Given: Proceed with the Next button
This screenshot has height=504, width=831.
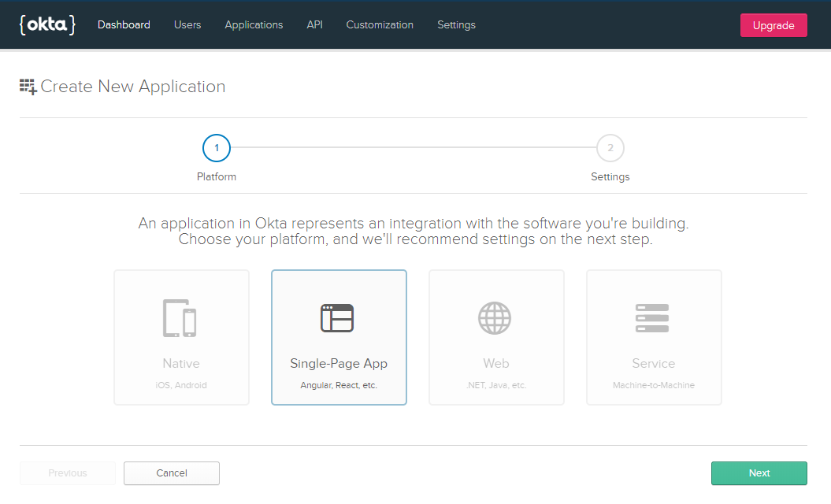Looking at the screenshot, I should (759, 472).
